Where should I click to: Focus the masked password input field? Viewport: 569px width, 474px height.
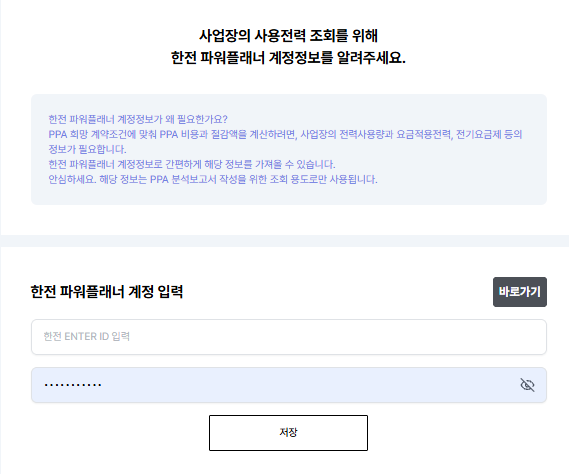[289, 385]
